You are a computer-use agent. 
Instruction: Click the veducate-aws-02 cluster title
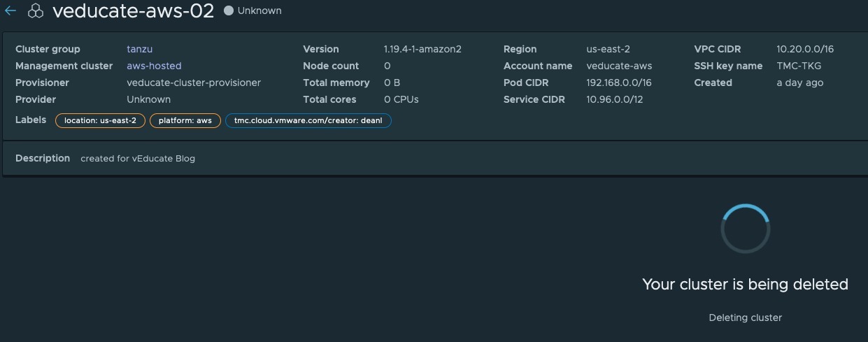(133, 11)
